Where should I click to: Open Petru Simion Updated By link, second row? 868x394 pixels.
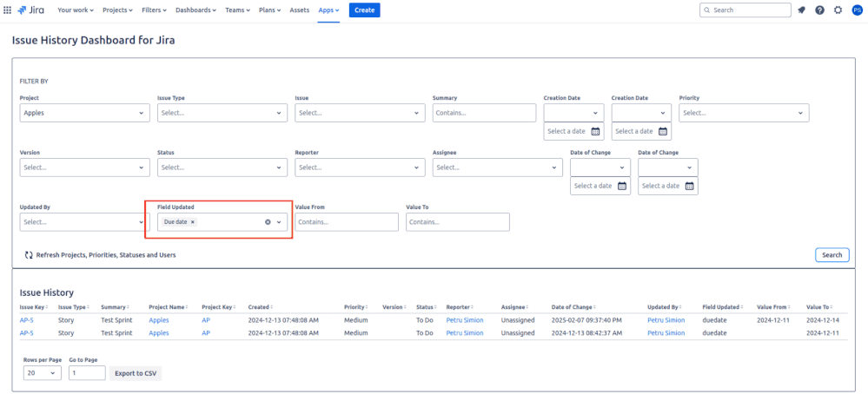666,333
